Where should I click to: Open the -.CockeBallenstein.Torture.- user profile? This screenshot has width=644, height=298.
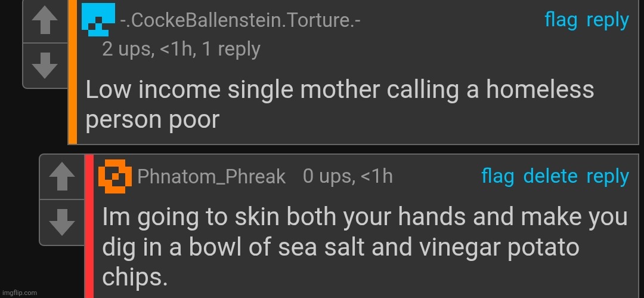point(240,21)
